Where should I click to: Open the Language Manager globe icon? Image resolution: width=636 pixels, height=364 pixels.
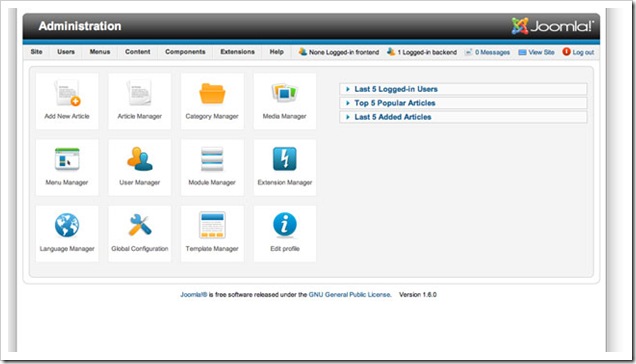[67, 225]
